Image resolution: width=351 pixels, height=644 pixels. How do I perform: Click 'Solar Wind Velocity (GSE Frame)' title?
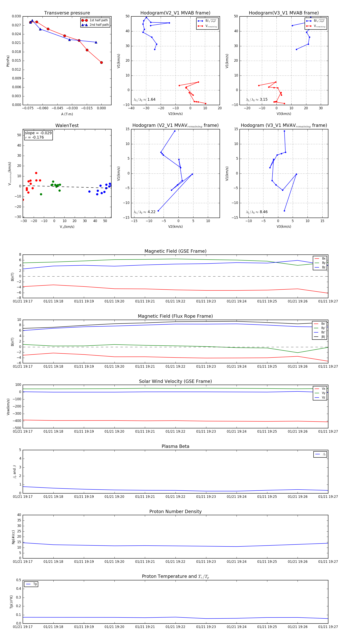[175, 381]
